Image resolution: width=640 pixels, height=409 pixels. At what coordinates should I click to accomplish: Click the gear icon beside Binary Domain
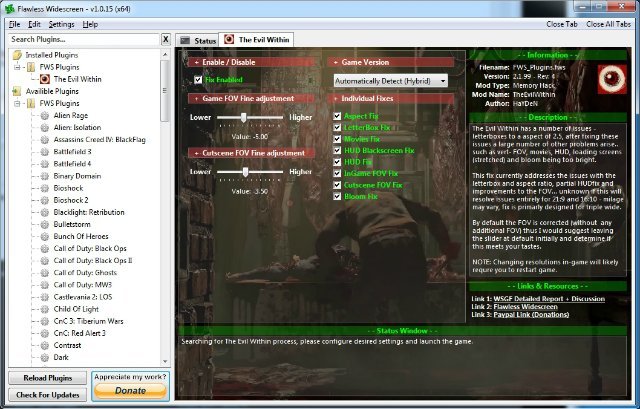(45, 176)
